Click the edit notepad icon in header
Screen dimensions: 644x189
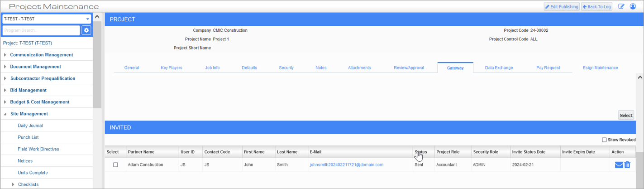[621, 6]
